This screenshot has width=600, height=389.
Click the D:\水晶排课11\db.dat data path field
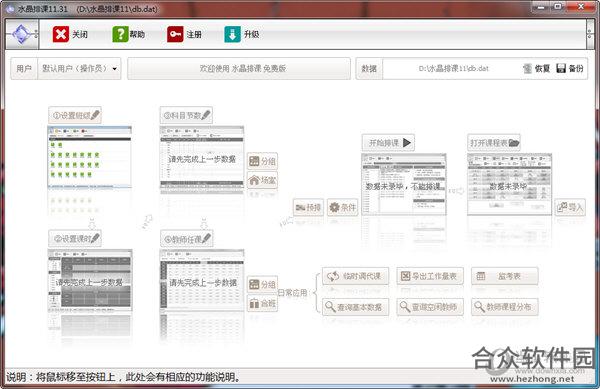[x=453, y=68]
